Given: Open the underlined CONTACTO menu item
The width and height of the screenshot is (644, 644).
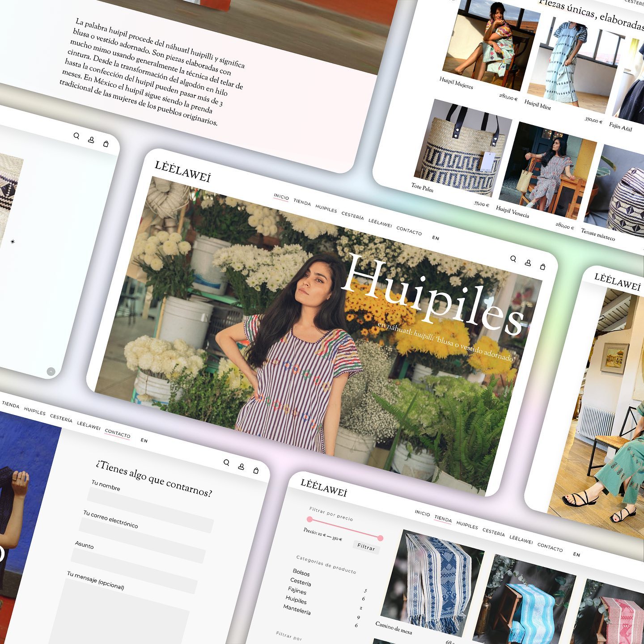Looking at the screenshot, I should [x=118, y=434].
